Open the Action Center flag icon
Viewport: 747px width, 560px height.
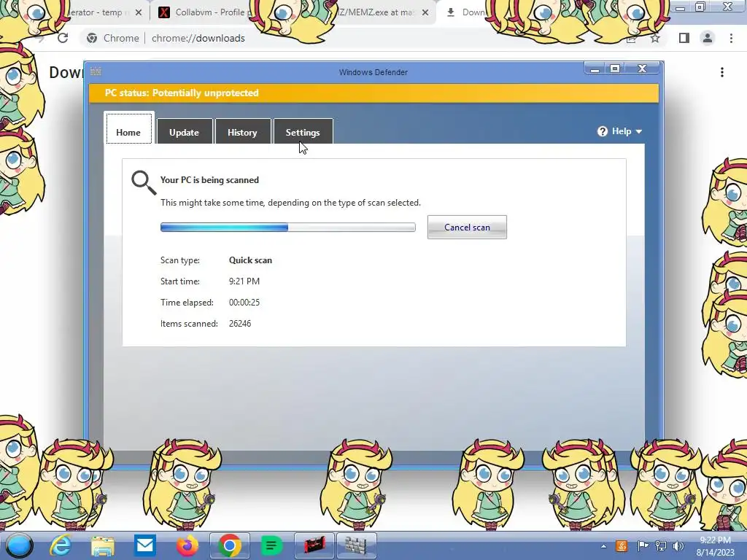coord(643,546)
